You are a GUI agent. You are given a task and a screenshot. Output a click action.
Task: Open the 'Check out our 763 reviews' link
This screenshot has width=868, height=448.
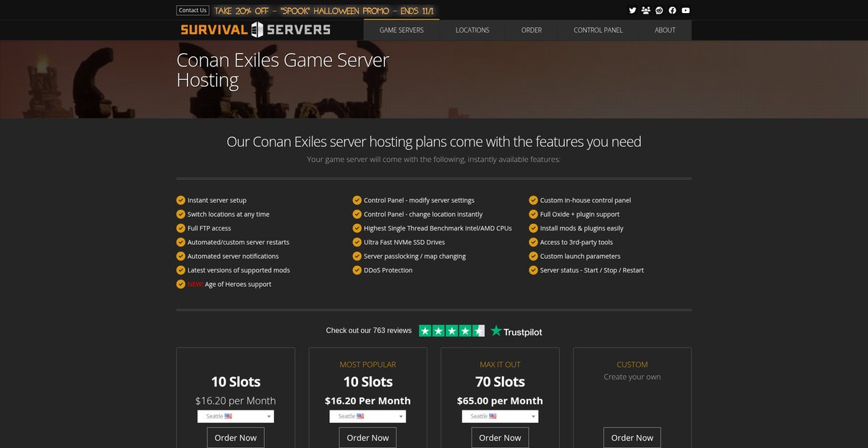tap(369, 331)
